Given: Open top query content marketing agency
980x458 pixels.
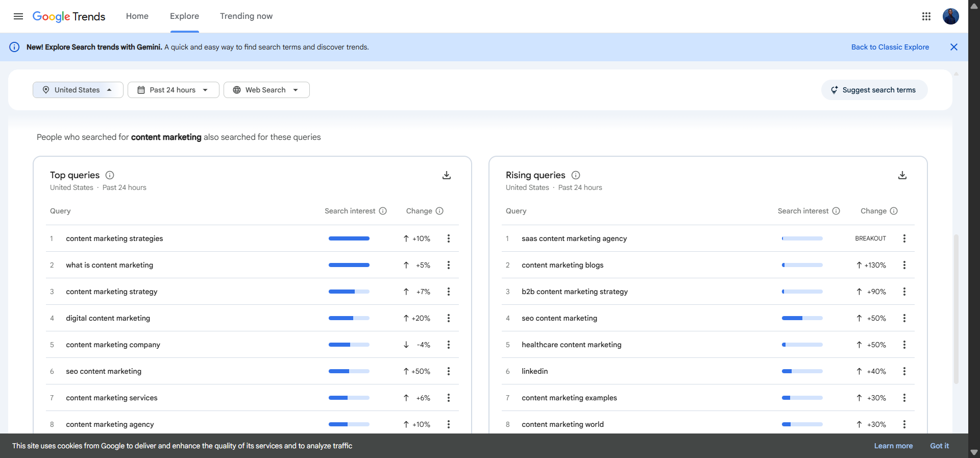Looking at the screenshot, I should click(110, 424).
